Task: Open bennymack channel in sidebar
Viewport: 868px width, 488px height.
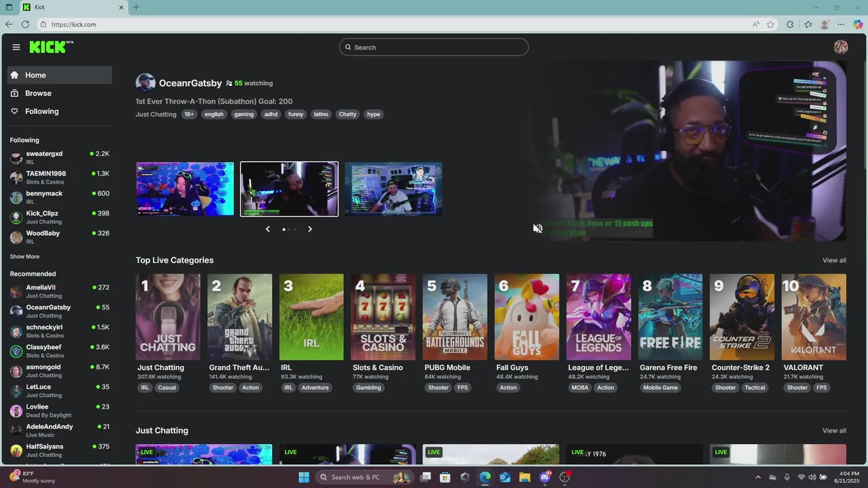Action: (60, 197)
